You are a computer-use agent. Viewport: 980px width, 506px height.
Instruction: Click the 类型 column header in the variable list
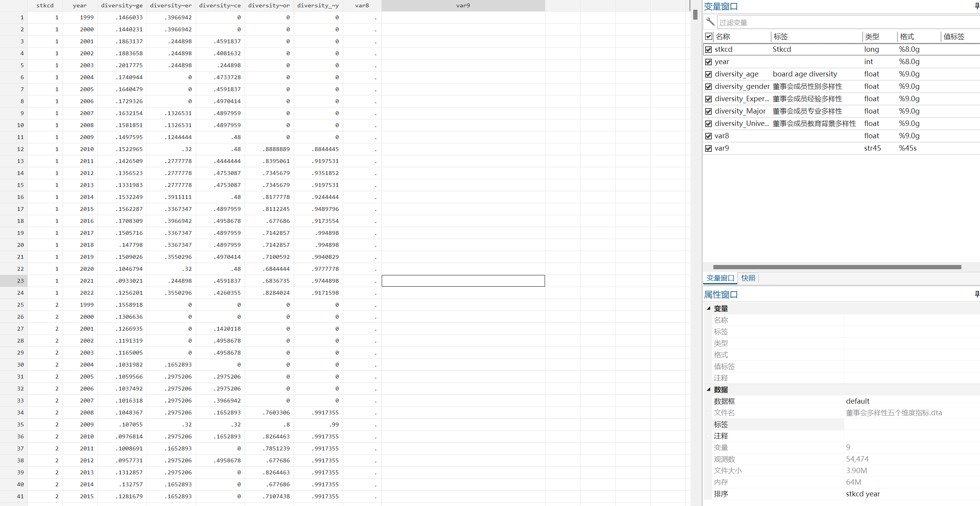point(872,37)
